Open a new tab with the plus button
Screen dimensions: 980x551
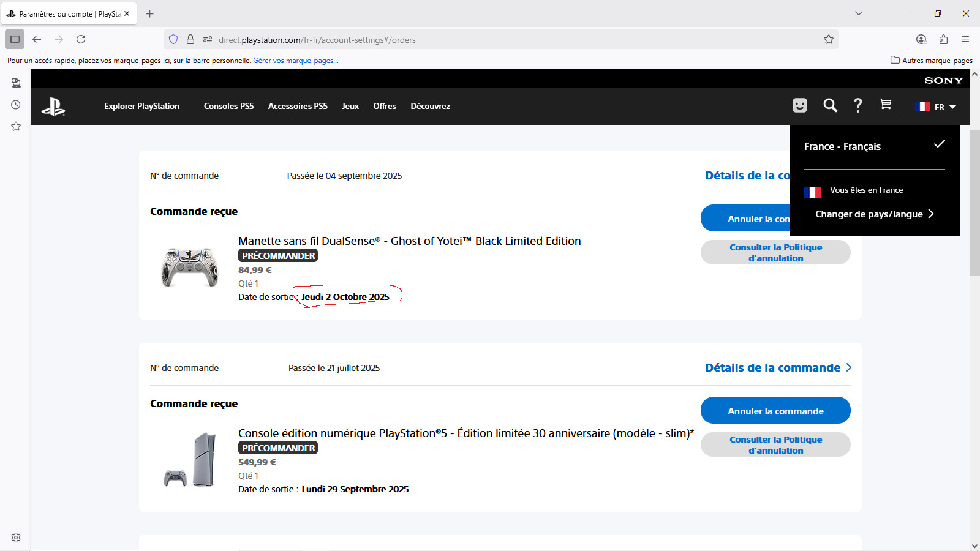[x=150, y=13]
